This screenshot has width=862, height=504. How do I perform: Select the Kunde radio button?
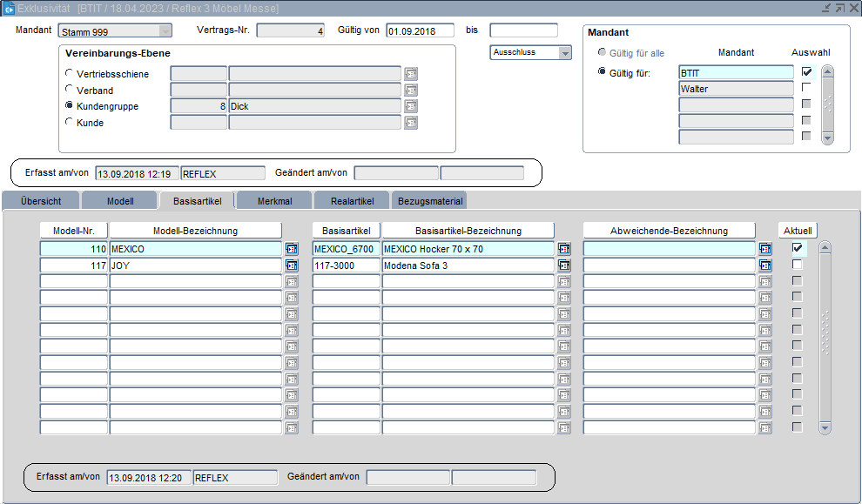[70, 123]
